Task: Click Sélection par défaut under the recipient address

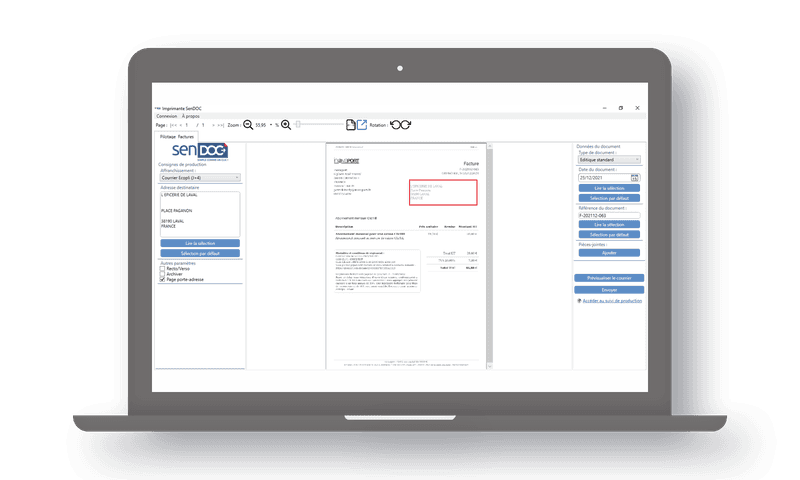Action: point(200,254)
